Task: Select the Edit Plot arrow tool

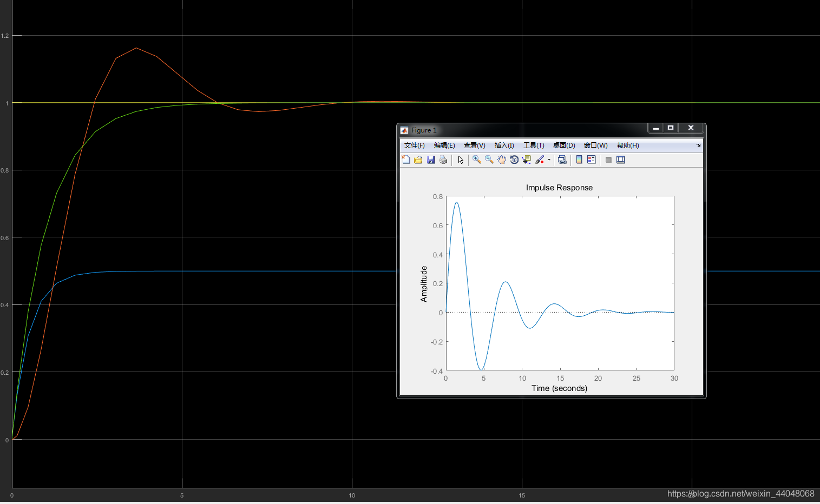Action: (x=461, y=160)
